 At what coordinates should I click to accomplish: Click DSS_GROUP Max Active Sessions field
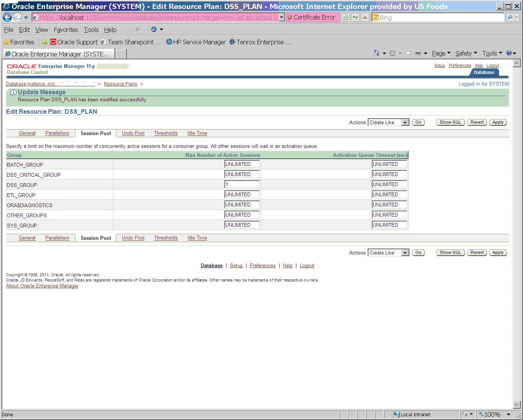242,184
